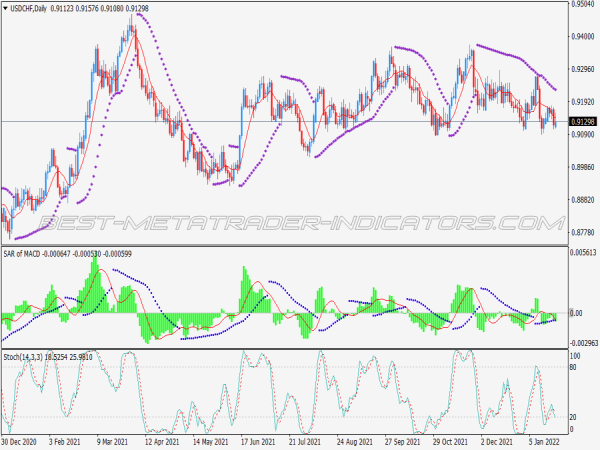Screen dimensions: 600x450
Task: Click the 9 Mar 2021 date label
Action: point(112,442)
